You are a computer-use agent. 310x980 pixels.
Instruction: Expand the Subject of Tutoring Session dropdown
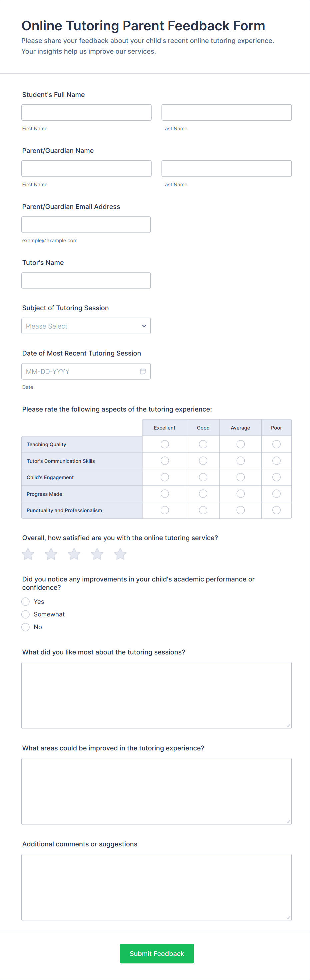86,326
